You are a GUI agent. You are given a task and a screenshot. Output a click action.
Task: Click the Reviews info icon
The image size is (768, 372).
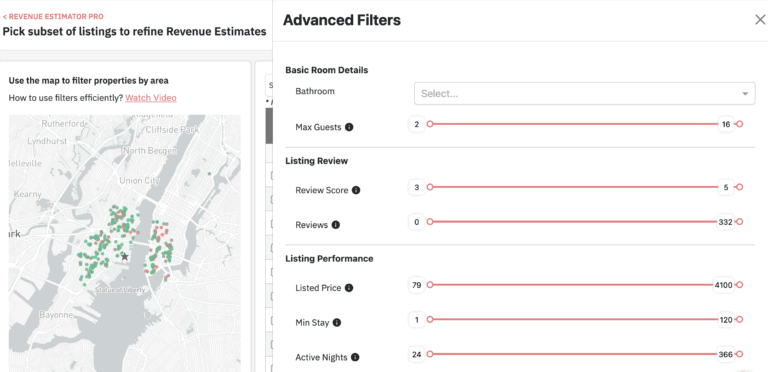click(x=336, y=225)
